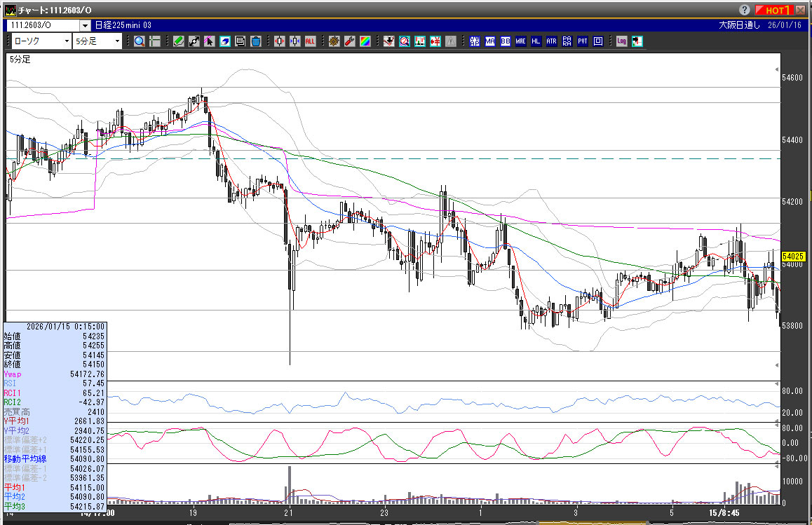Click the PVT indicator toolbar button
The height and width of the screenshot is (525, 812).
click(x=582, y=41)
